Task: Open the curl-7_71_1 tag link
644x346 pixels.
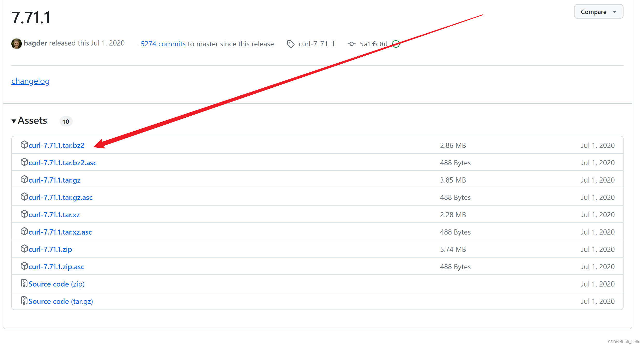Action: point(316,44)
